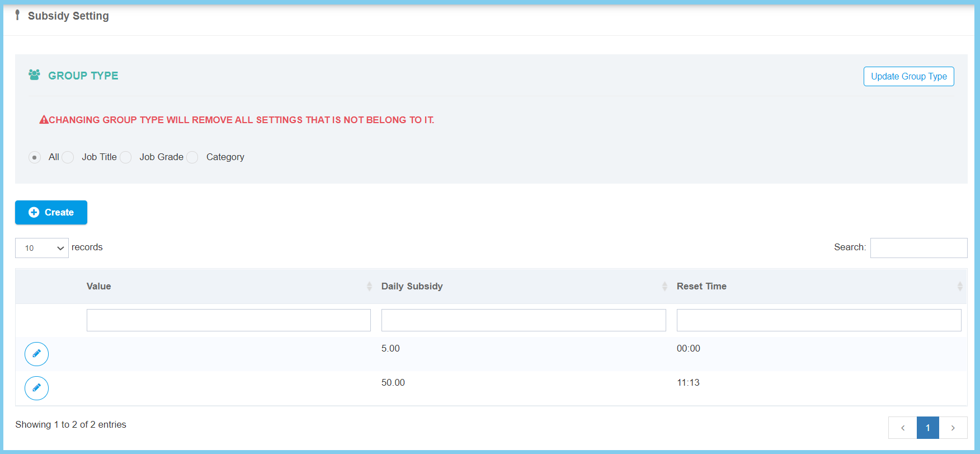Viewport: 980px width, 454px height.
Task: Focus the Search input field
Action: [918, 248]
